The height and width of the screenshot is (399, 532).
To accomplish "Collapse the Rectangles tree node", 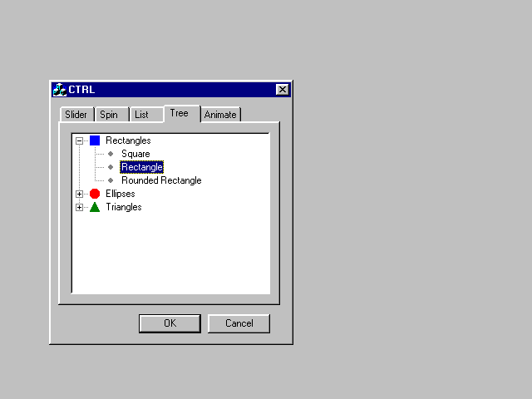I will click(80, 140).
